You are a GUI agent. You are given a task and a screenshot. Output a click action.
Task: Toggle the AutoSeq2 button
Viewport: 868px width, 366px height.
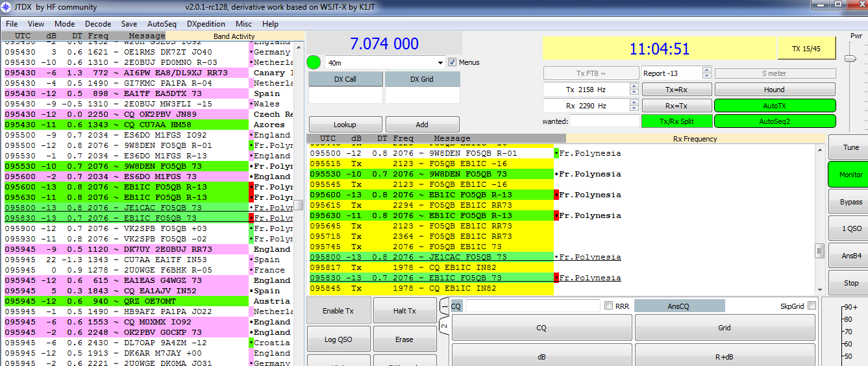[775, 121]
